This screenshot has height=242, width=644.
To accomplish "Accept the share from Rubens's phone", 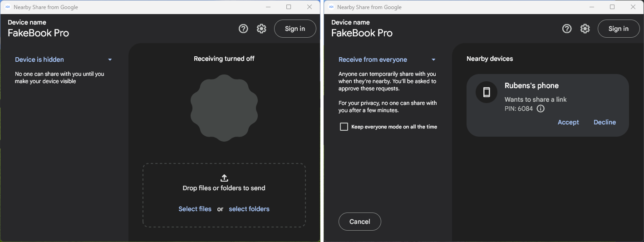I will click(568, 122).
